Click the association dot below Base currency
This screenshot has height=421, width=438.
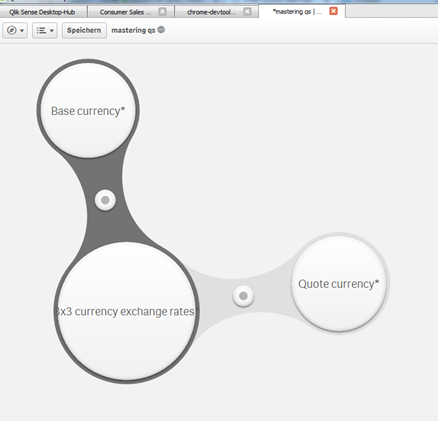click(x=105, y=200)
